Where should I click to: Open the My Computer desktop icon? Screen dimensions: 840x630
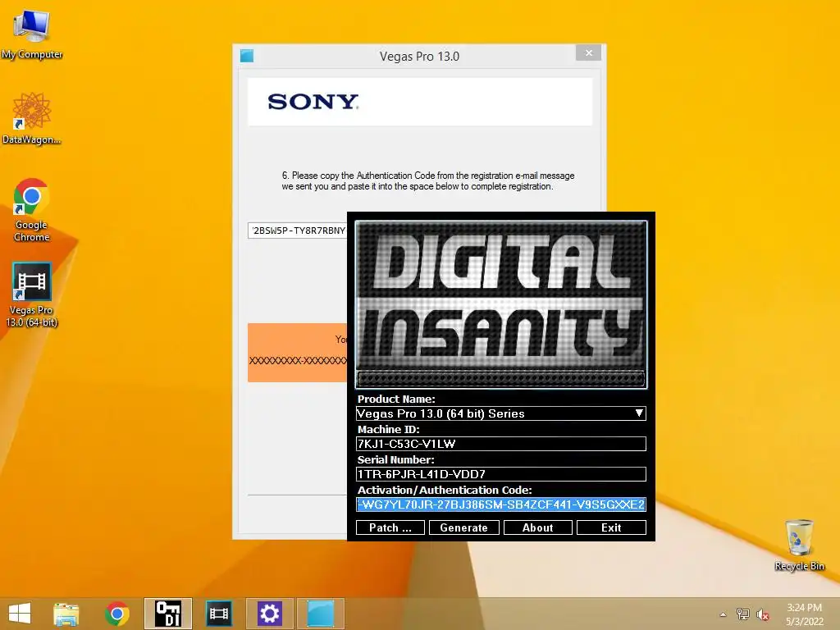[x=32, y=34]
